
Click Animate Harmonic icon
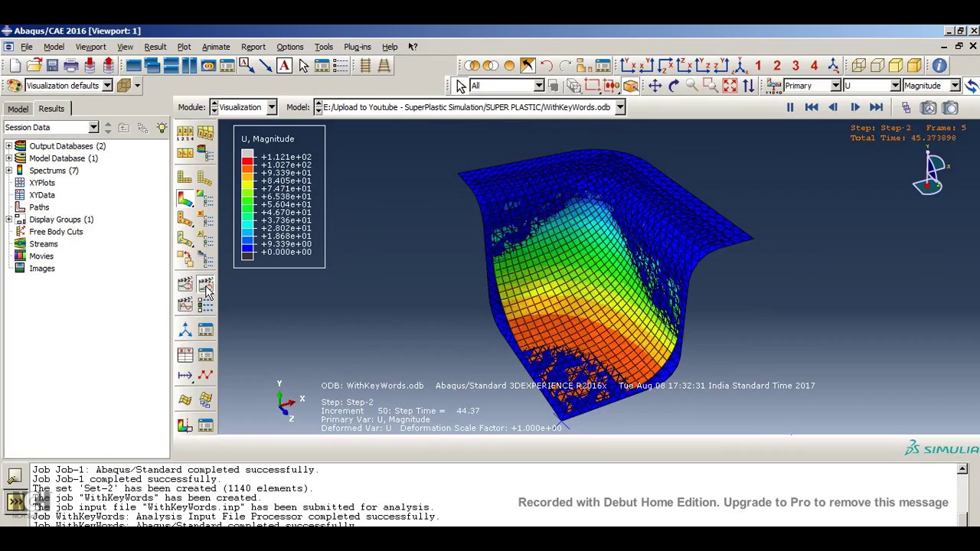(x=185, y=305)
